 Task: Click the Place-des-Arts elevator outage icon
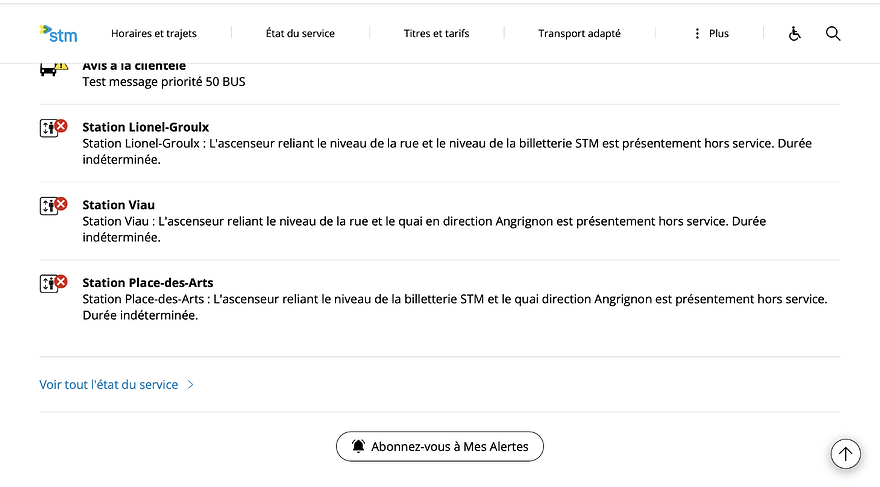point(53,283)
